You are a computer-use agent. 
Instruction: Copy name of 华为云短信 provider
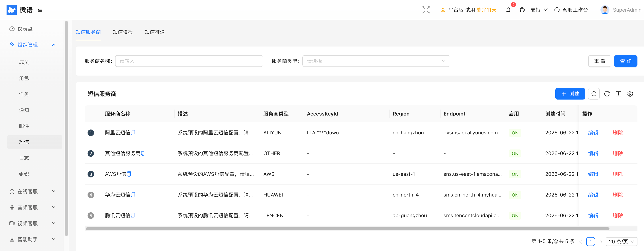coord(133,195)
